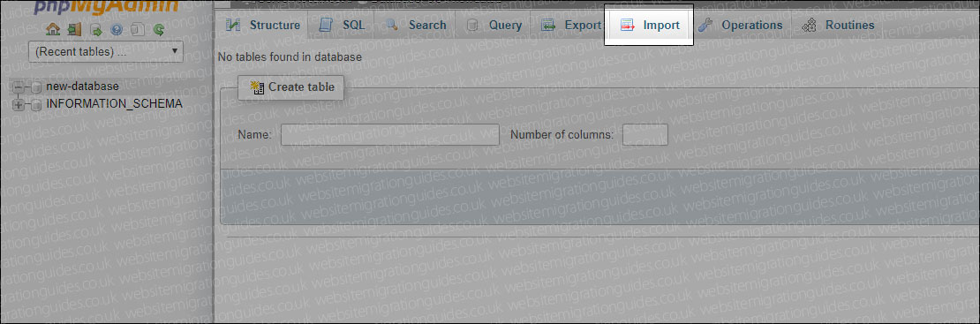The image size is (980, 324).
Task: Click the Export tab's arrow icon
Action: coord(549,26)
